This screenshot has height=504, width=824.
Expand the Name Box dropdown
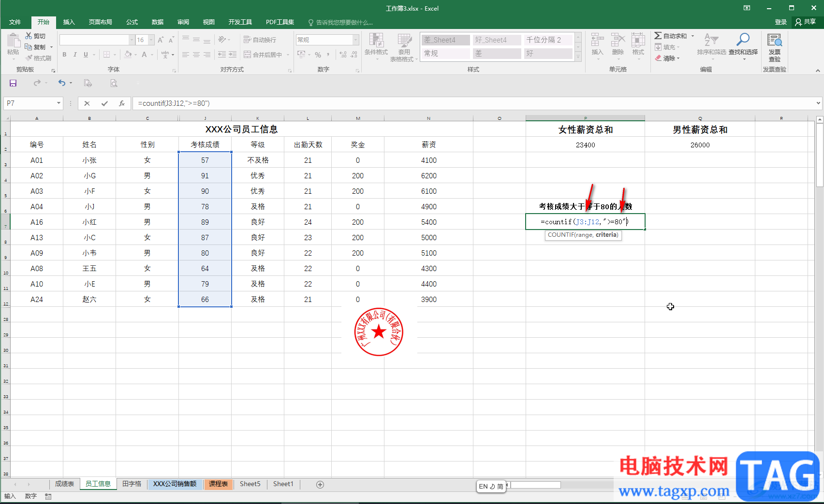pos(59,103)
